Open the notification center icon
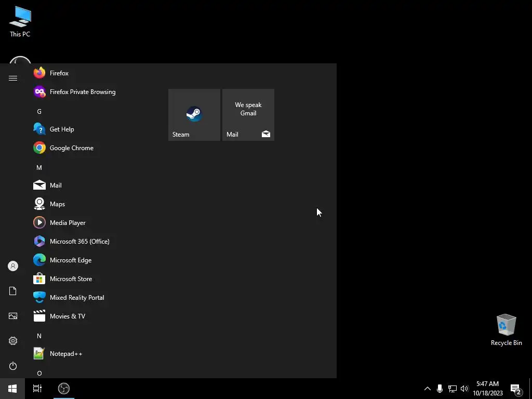The width and height of the screenshot is (532, 399). (x=516, y=389)
